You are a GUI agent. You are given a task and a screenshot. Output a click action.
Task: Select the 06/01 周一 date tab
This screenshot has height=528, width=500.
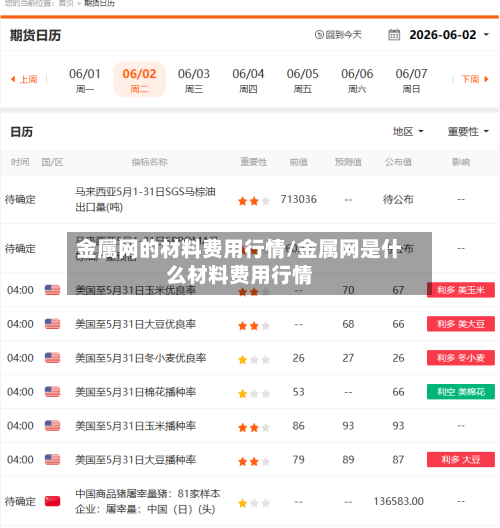(x=85, y=80)
